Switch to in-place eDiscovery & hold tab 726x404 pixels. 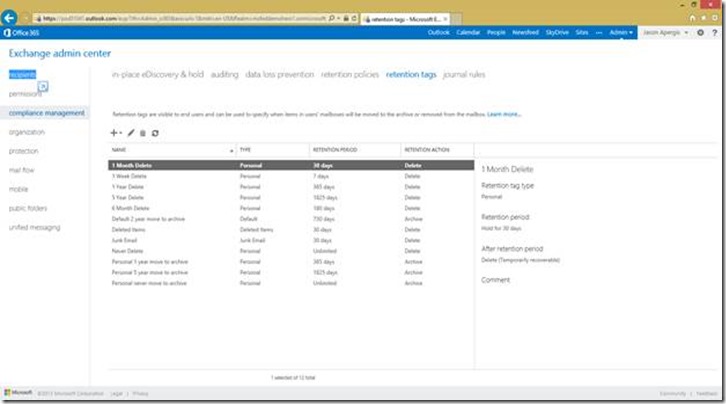[157, 75]
